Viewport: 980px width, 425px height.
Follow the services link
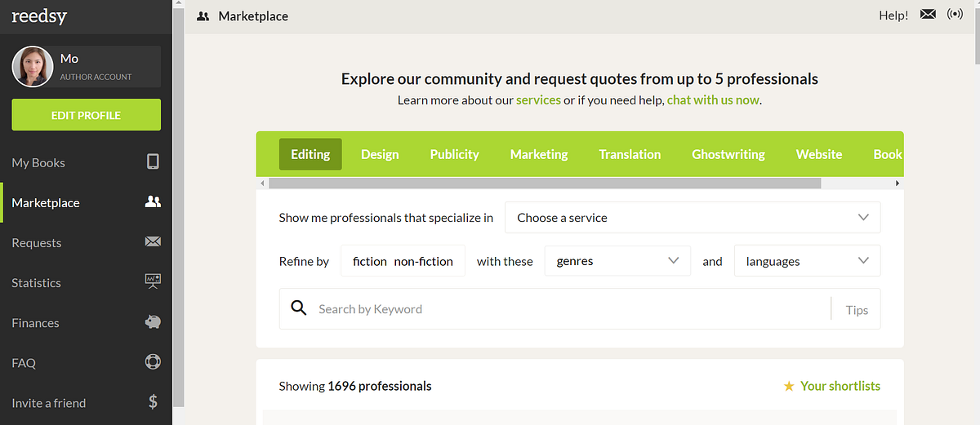coord(538,100)
